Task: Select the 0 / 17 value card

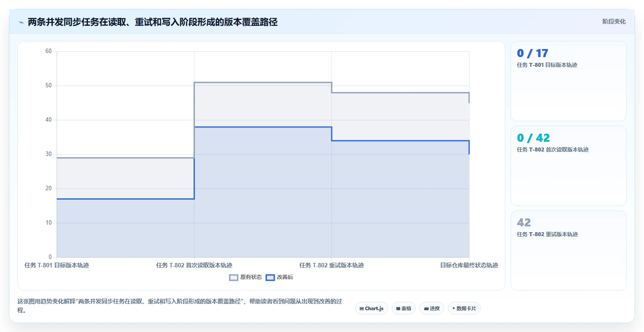Action: tap(569, 81)
